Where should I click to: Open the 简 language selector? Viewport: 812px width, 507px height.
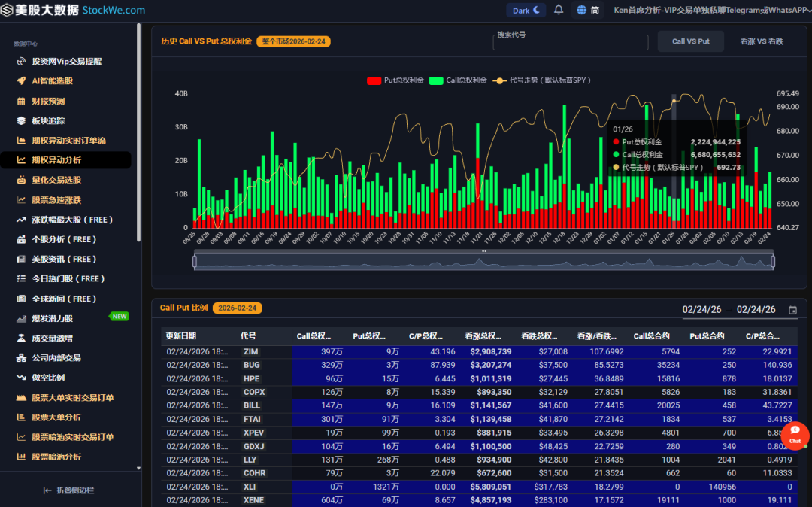click(588, 11)
